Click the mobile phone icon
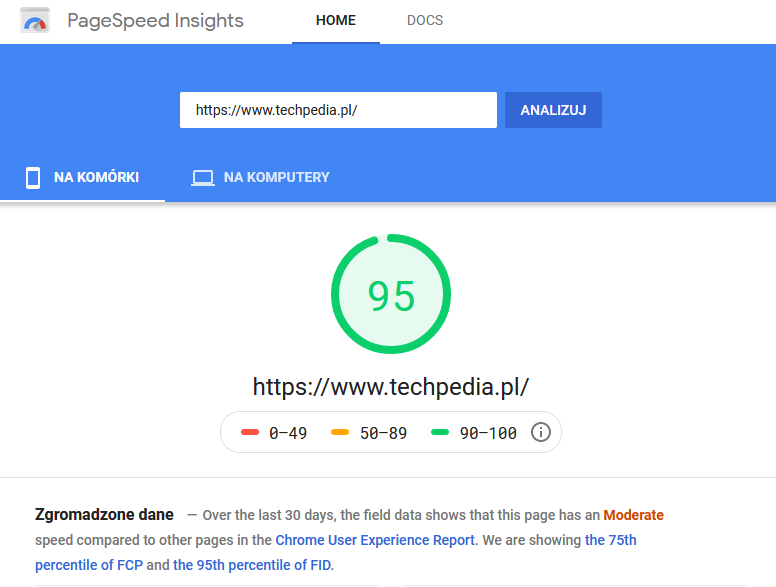This screenshot has height=587, width=776. tap(33, 178)
